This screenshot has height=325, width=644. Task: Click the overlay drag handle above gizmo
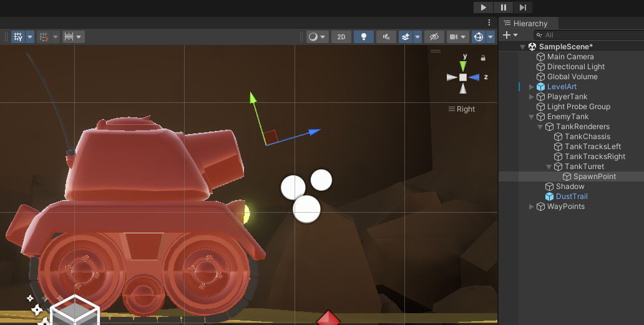click(436, 51)
